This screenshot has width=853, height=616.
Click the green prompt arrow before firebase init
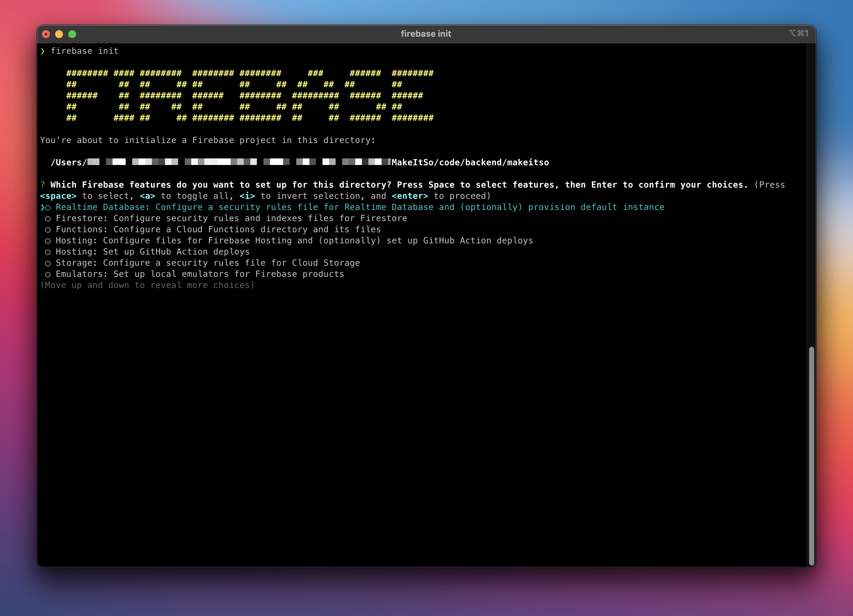tap(43, 51)
